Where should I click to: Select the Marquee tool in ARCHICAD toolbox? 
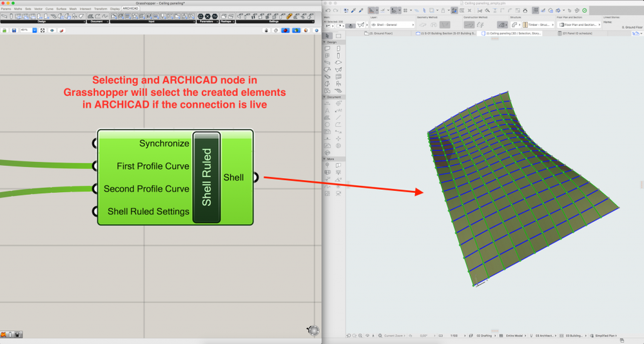[x=338, y=36]
